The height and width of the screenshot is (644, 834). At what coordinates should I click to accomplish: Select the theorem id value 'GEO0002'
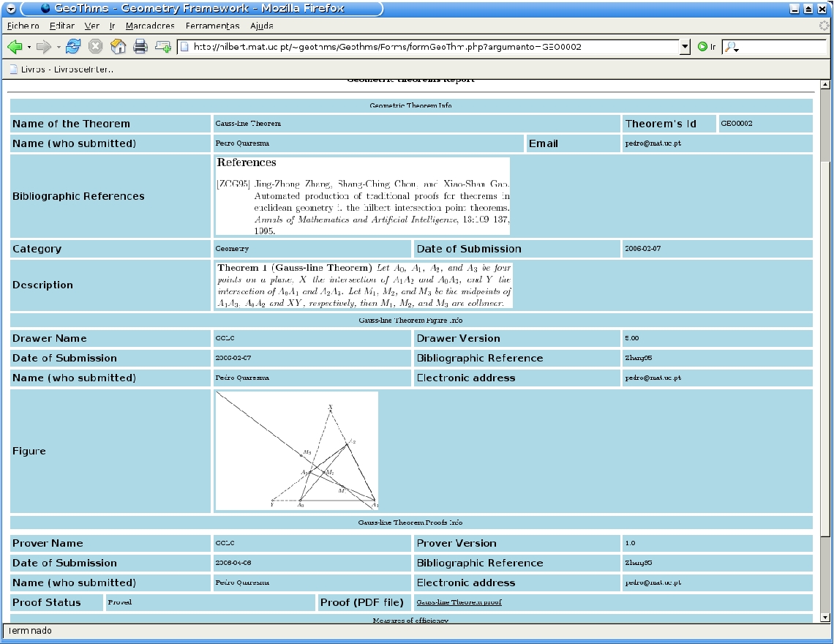737,124
